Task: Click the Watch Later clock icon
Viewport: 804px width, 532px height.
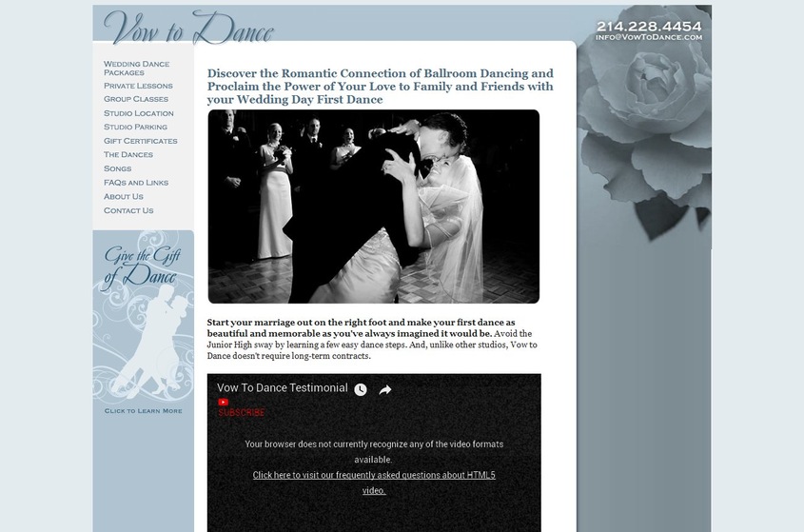Action: point(361,389)
